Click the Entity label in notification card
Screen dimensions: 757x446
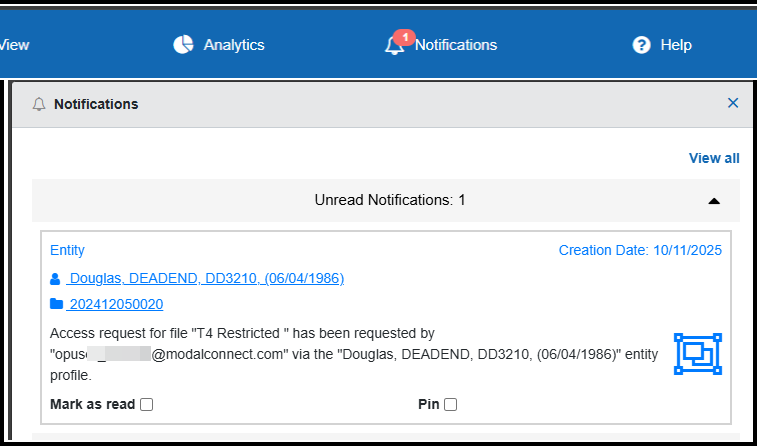(67, 250)
